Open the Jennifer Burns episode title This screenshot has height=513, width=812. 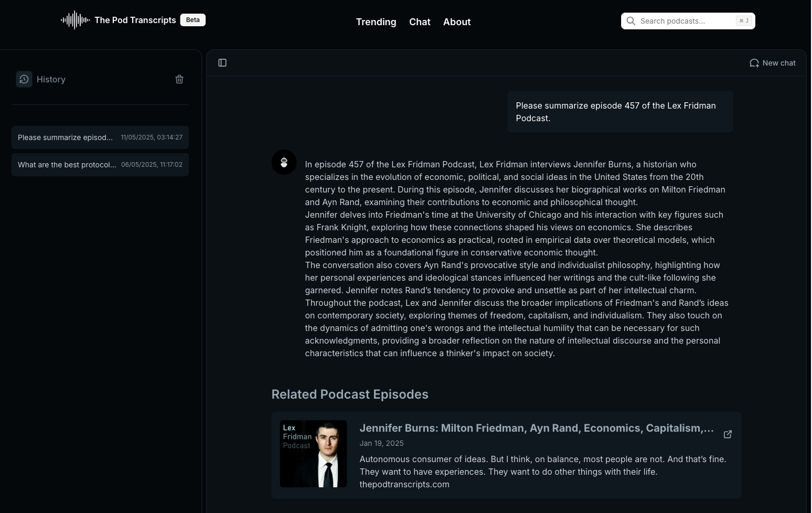537,428
